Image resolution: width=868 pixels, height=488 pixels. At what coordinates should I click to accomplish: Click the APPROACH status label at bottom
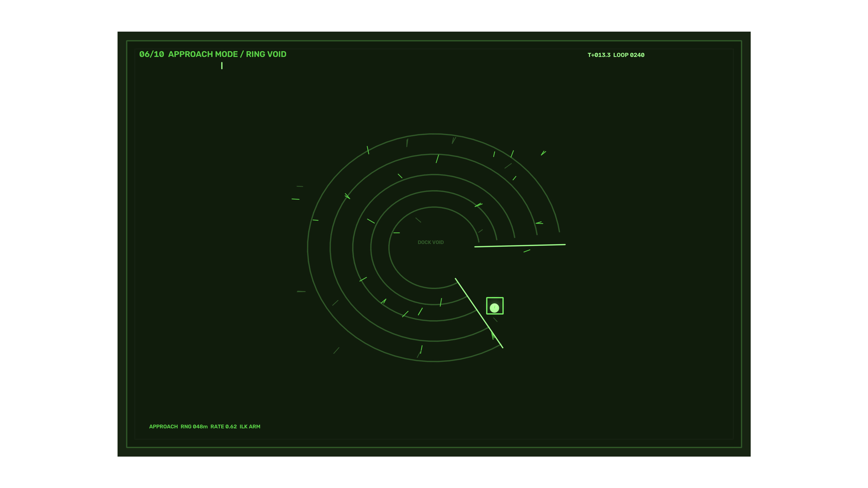coord(163,426)
